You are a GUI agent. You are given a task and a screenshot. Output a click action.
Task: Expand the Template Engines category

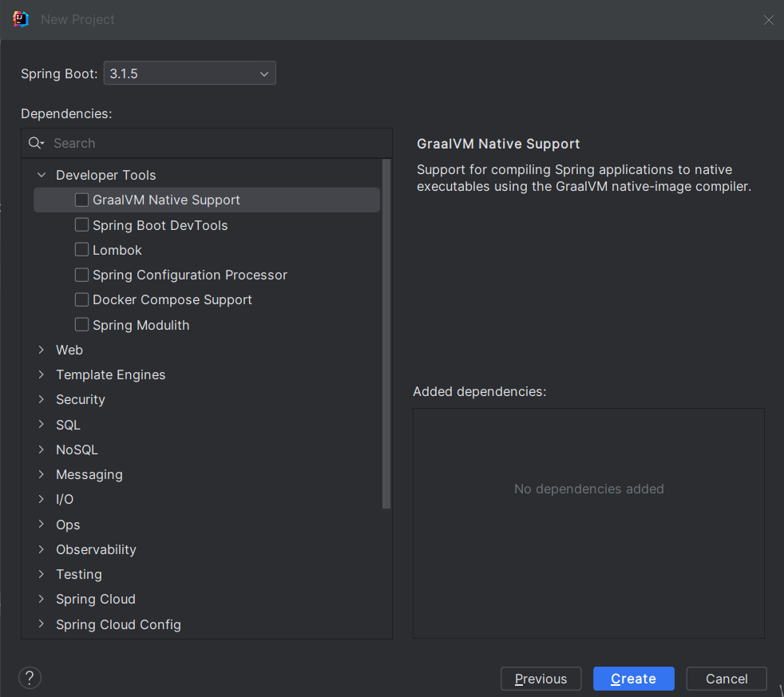point(42,374)
